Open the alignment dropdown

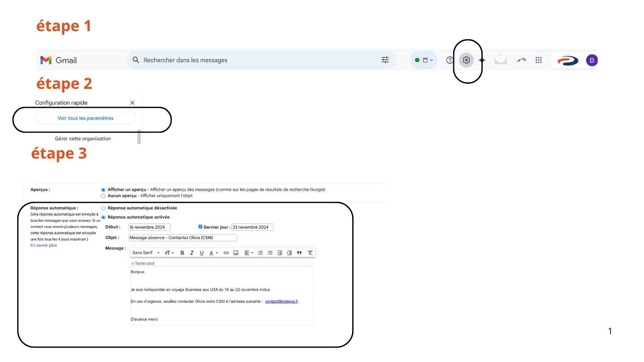tap(249, 253)
